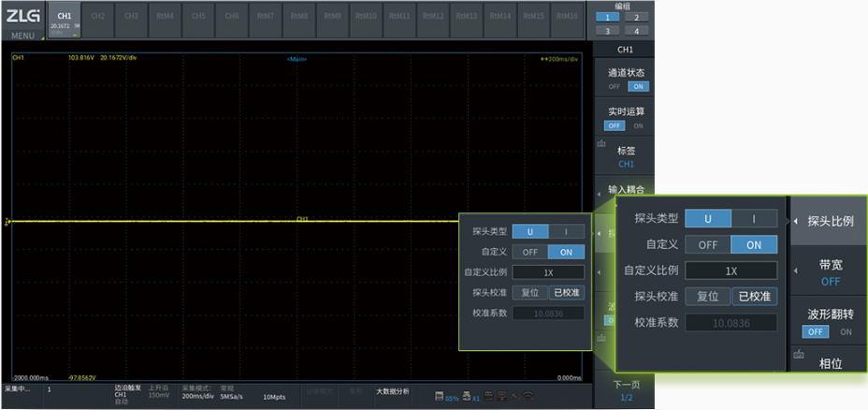Choose group 1 under 编组
This screenshot has height=410, width=868.
[x=608, y=17]
